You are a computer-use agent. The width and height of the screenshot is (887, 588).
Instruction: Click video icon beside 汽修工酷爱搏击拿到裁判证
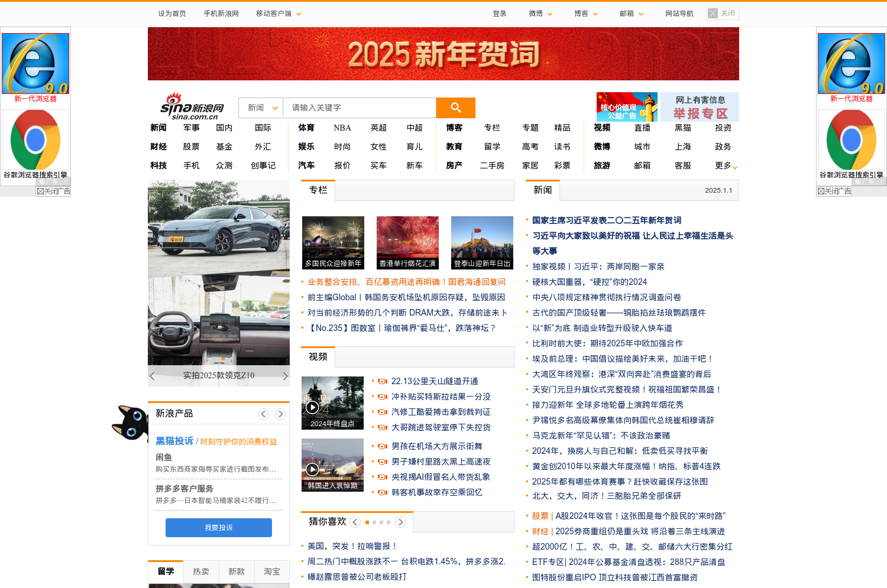coord(383,412)
